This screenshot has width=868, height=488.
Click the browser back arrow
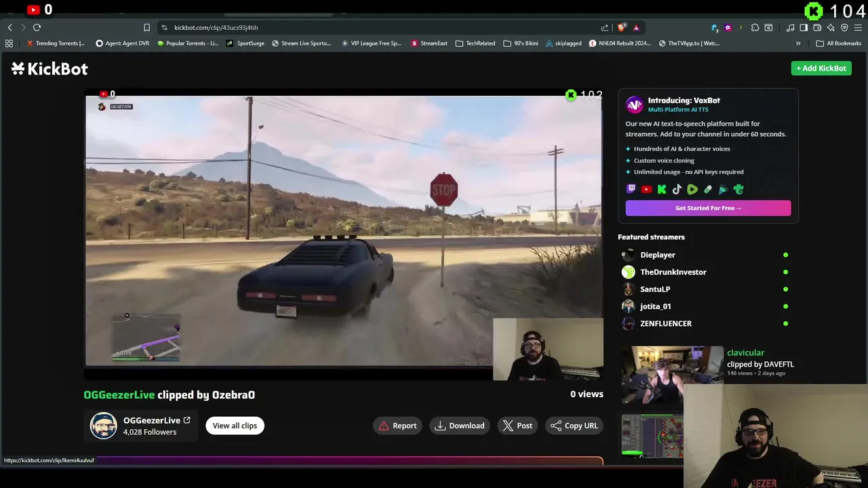[9, 28]
